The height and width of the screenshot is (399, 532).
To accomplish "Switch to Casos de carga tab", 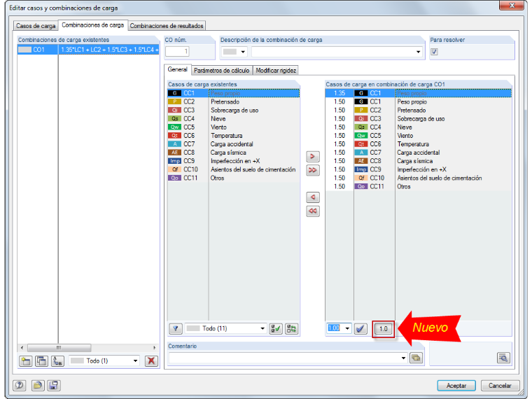I will tap(36, 26).
